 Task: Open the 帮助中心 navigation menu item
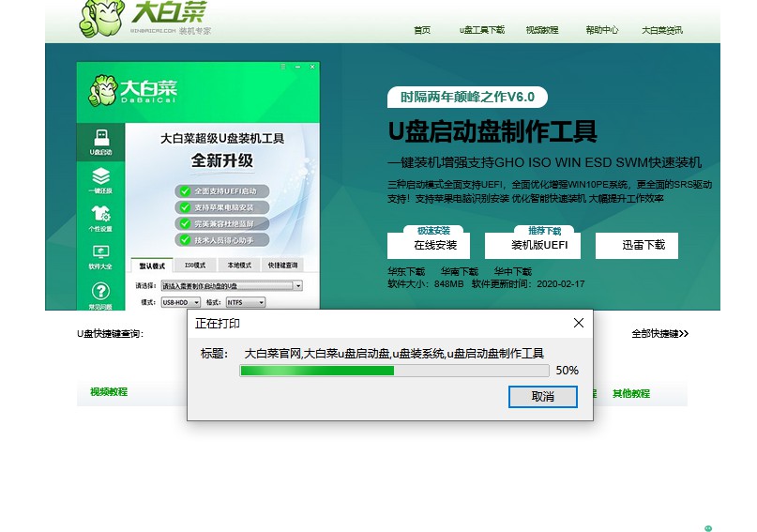point(601,30)
